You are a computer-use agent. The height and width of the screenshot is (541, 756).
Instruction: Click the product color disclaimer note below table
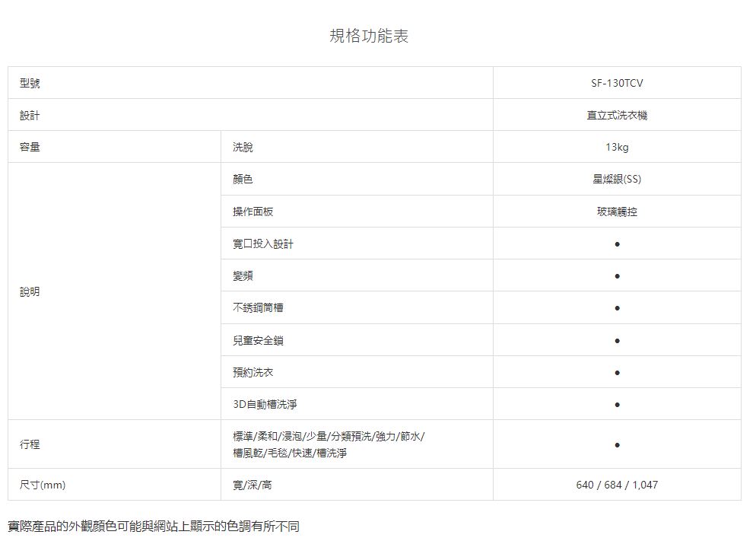[x=154, y=526]
